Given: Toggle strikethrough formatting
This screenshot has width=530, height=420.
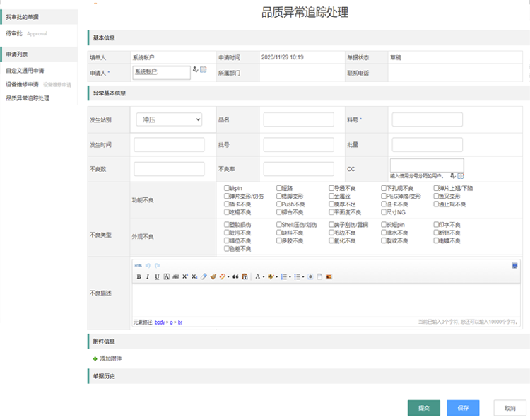Looking at the screenshot, I should coord(176,276).
